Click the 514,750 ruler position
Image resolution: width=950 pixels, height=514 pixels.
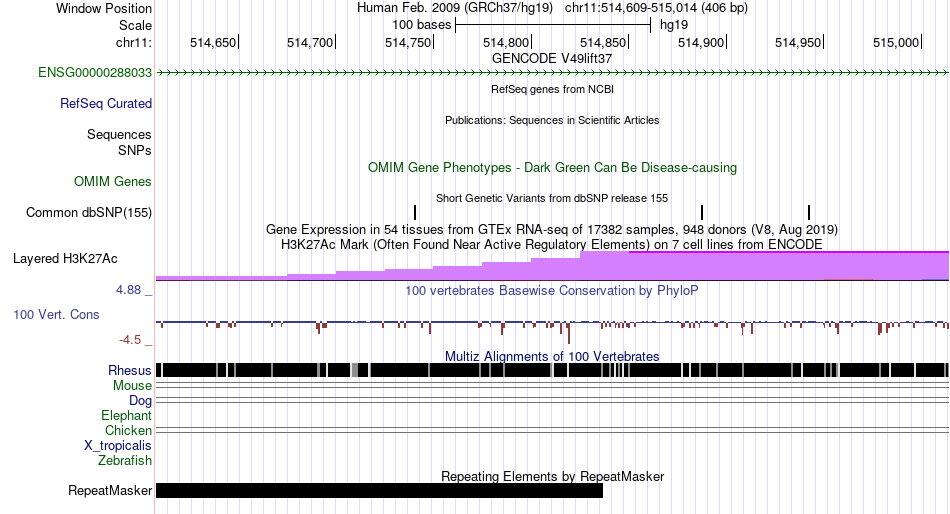pyautogui.click(x=408, y=42)
